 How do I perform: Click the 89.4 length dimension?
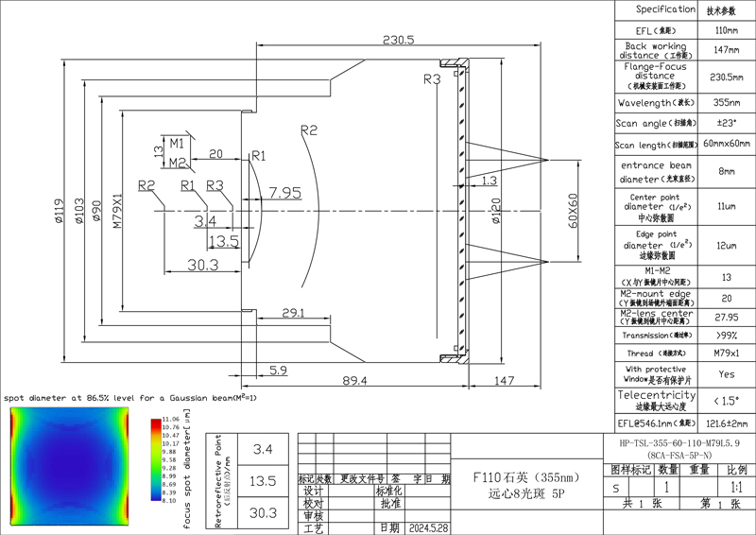click(x=351, y=379)
